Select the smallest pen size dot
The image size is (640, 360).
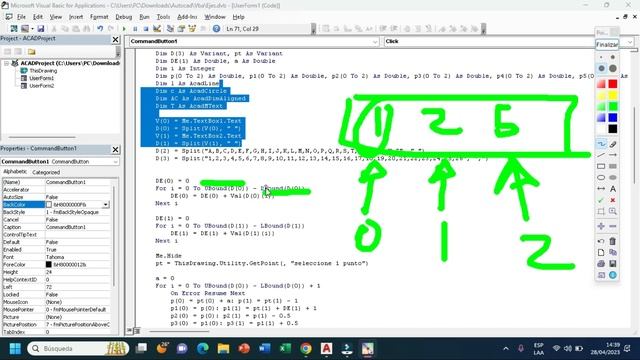pyautogui.click(x=601, y=57)
